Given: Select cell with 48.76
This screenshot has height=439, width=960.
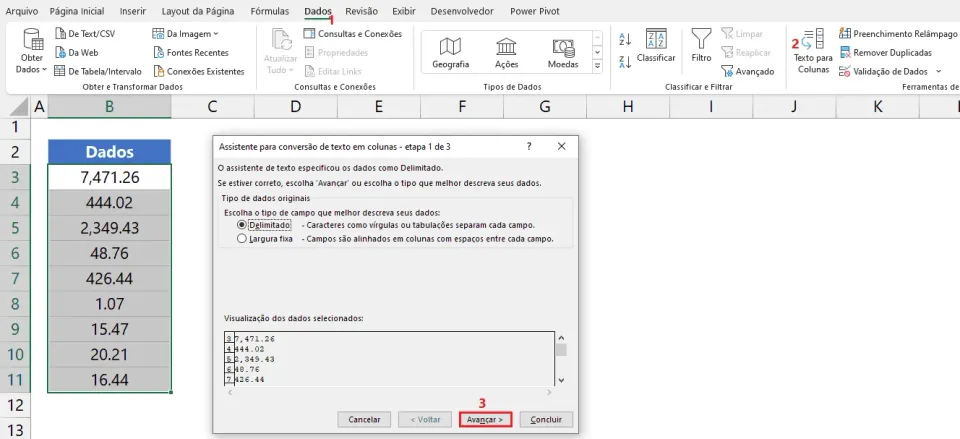Looking at the screenshot, I should coord(110,253).
